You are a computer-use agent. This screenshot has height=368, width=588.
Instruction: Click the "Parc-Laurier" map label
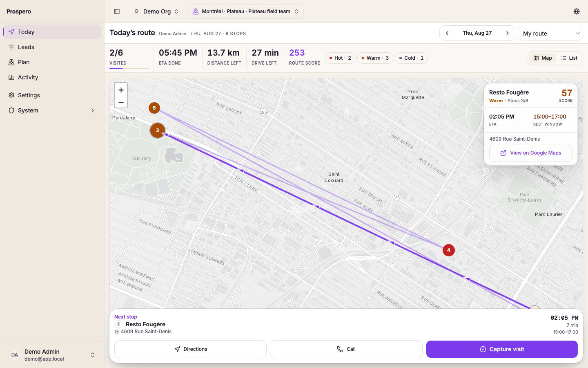[x=549, y=214]
